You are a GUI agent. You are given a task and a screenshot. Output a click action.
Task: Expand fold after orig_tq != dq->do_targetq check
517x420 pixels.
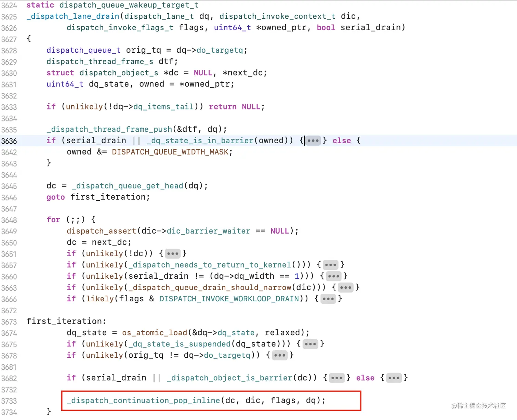280,355
